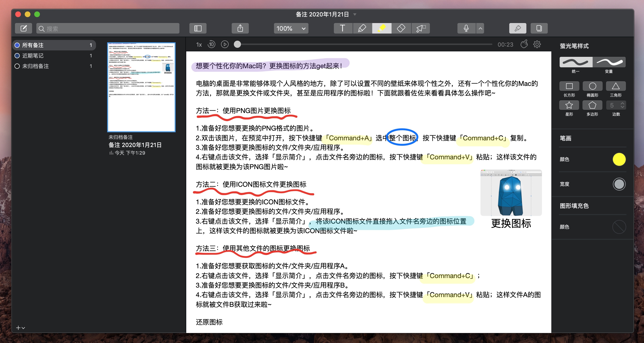
Task: Select the Text tool
Action: pyautogui.click(x=343, y=28)
